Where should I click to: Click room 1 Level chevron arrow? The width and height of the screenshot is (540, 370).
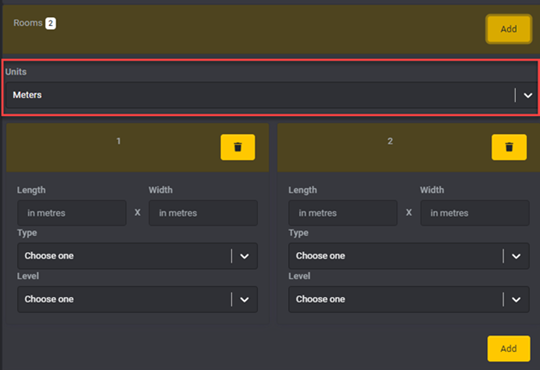click(245, 300)
